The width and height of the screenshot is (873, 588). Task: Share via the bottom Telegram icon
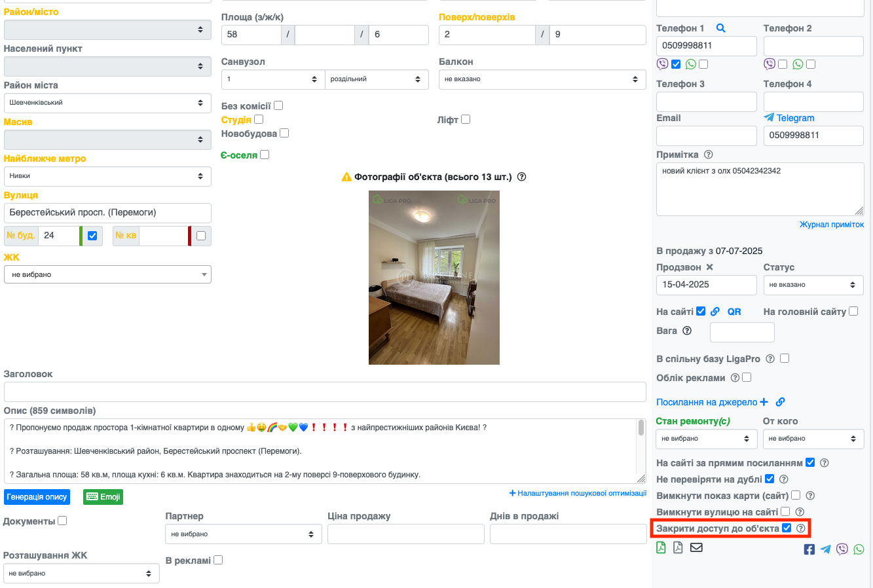pos(826,549)
